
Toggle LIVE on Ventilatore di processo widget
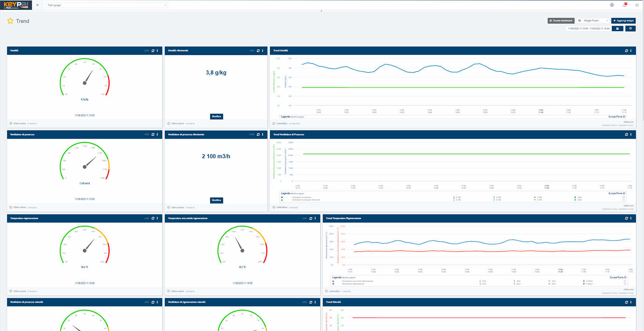pyautogui.click(x=147, y=135)
